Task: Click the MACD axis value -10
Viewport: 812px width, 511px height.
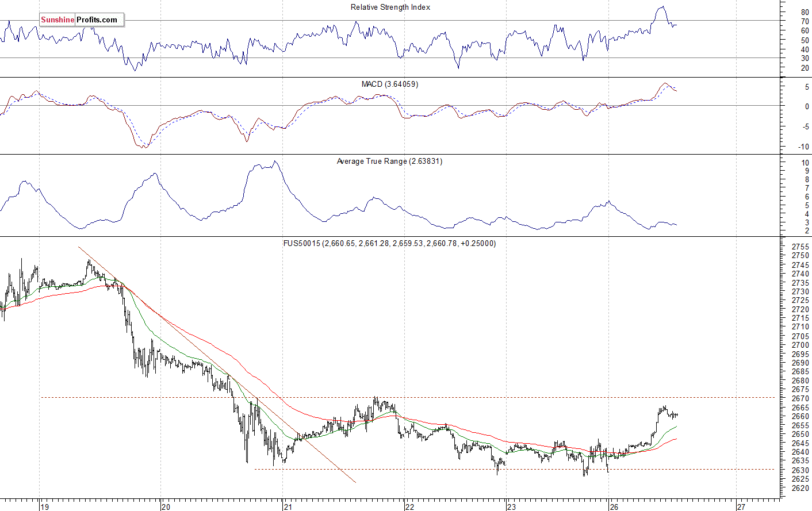Action: (x=803, y=147)
